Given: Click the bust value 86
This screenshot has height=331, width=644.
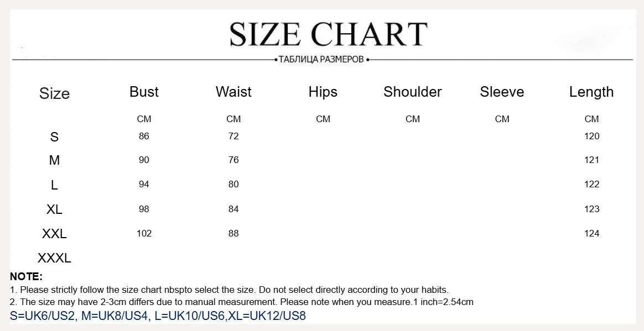Looking at the screenshot, I should pyautogui.click(x=144, y=136).
